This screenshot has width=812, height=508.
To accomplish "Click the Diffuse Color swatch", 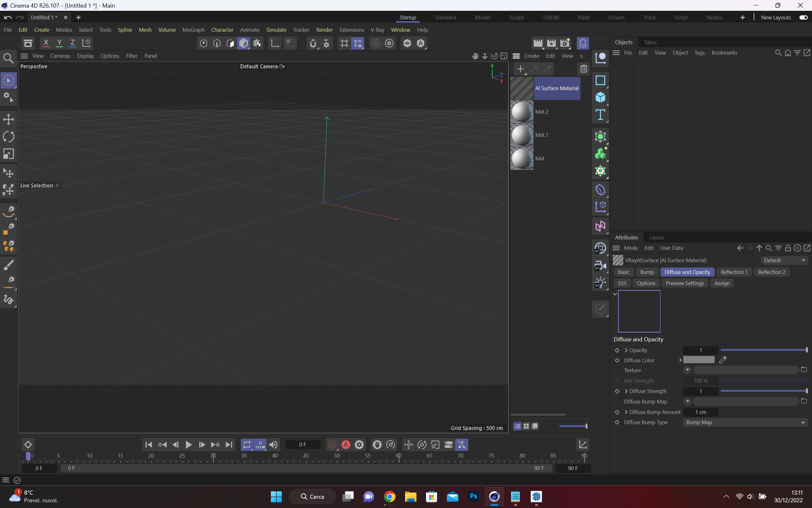I will [x=698, y=360].
